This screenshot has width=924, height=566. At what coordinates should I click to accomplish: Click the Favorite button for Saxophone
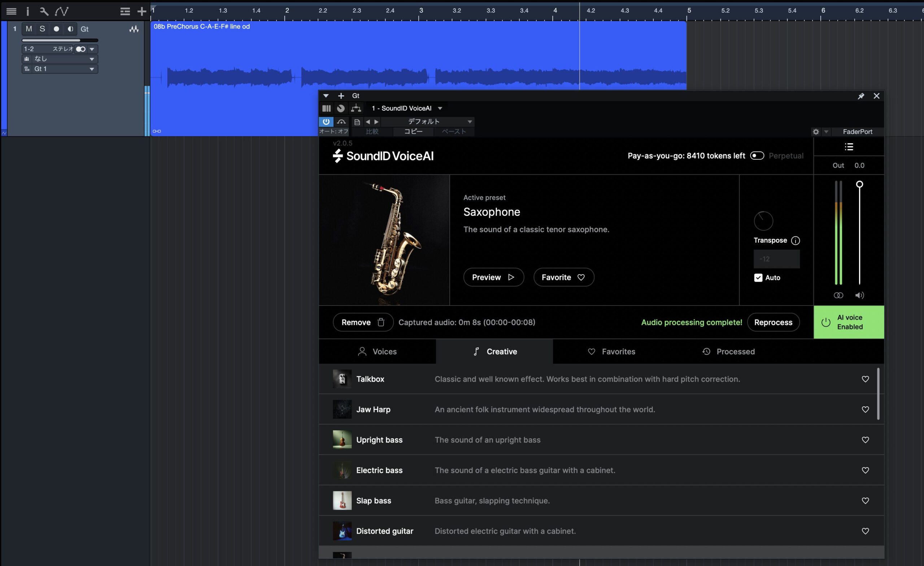(564, 277)
